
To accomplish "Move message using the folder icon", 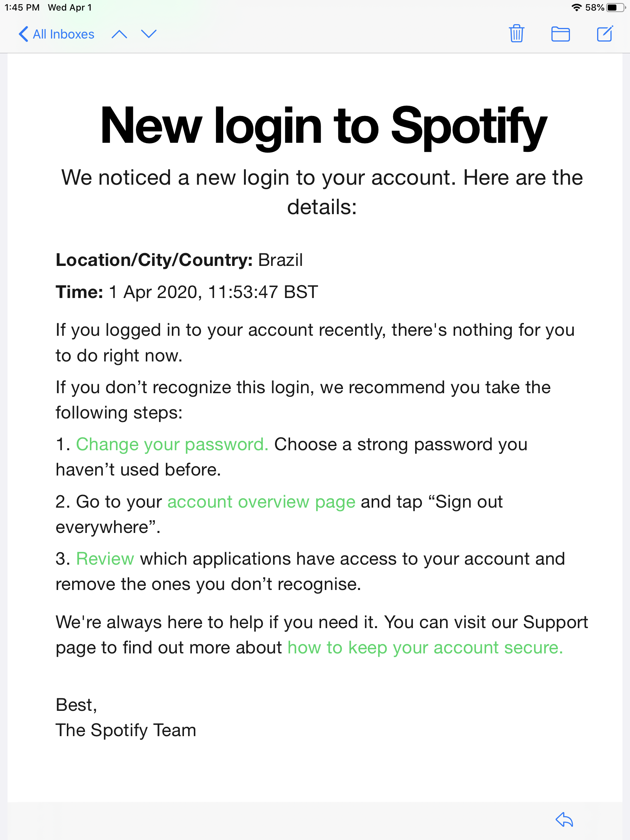I will click(x=560, y=34).
